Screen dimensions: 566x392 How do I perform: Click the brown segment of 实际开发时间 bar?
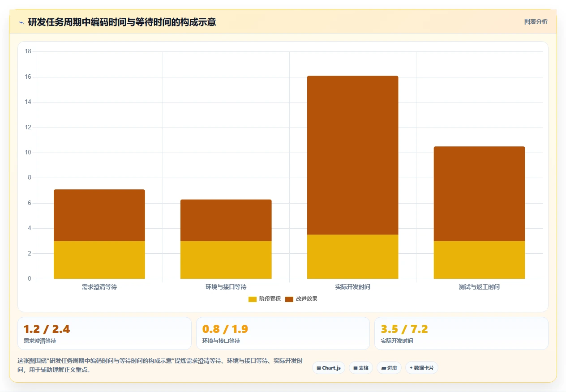[353, 155]
